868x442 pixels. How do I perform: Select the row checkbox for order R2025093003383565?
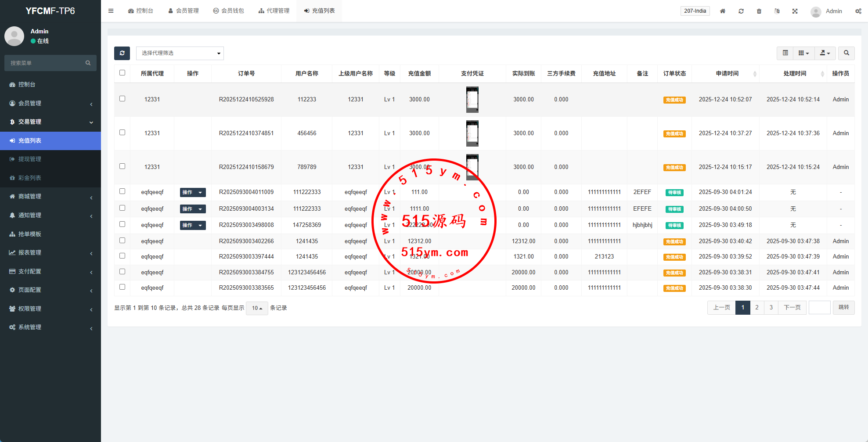[122, 287]
